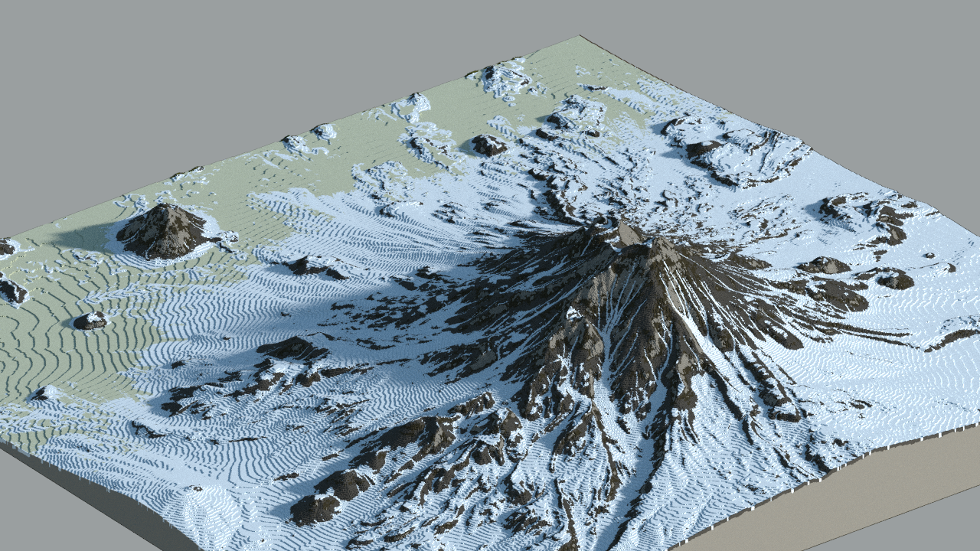Click the small dark rock on the left map edge
980x551 pixels.
(11, 291)
